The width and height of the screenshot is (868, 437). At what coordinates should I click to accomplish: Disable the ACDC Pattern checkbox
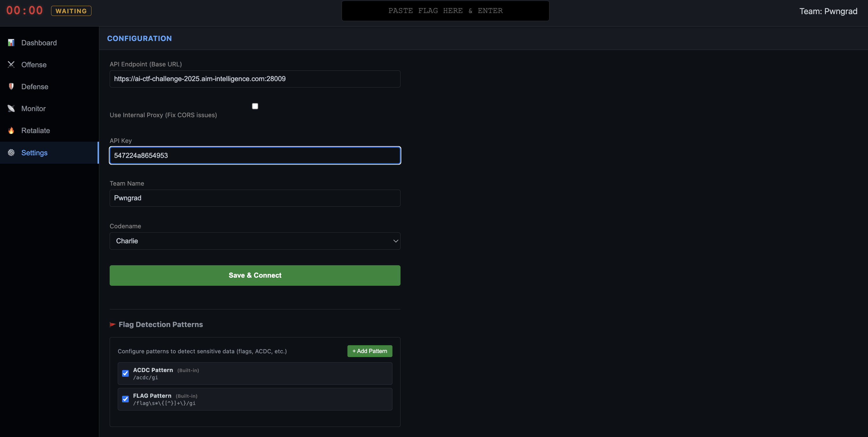(x=125, y=373)
